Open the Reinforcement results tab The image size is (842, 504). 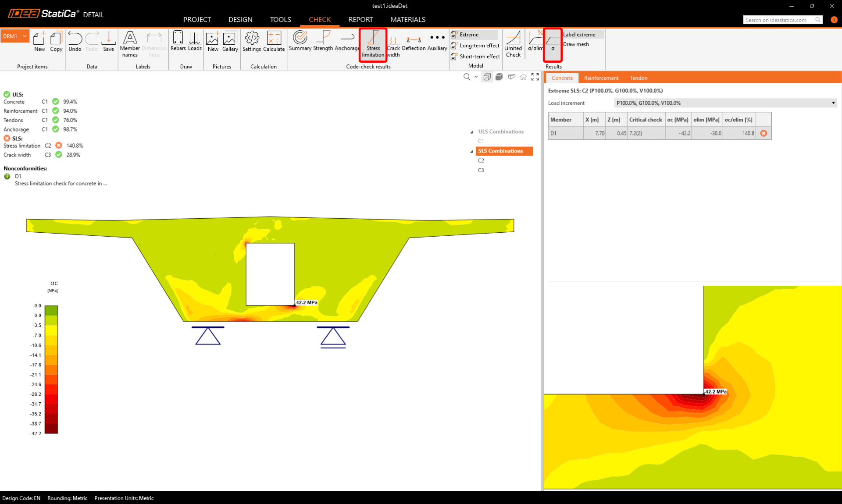point(601,78)
